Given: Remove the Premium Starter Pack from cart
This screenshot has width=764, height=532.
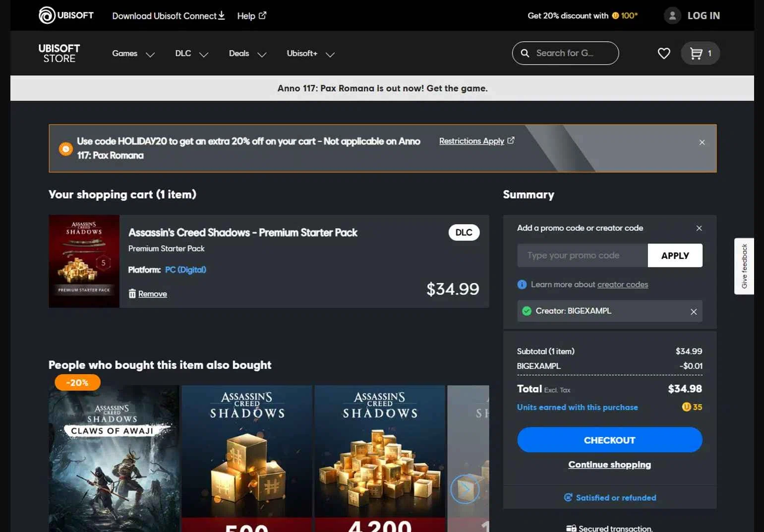Looking at the screenshot, I should (152, 294).
